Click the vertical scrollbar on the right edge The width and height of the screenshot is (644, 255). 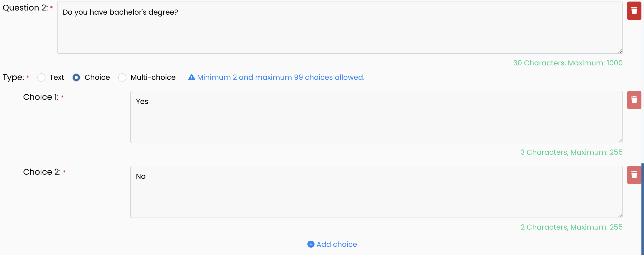tap(642, 209)
